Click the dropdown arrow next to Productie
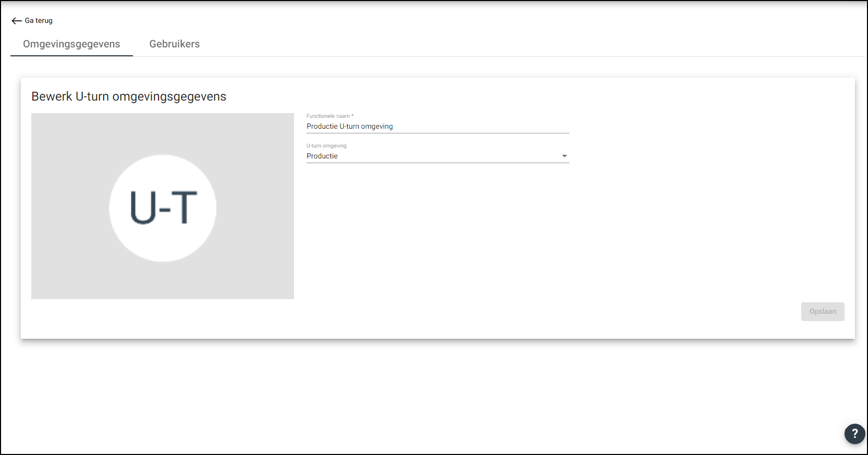The image size is (868, 455). [x=564, y=156]
